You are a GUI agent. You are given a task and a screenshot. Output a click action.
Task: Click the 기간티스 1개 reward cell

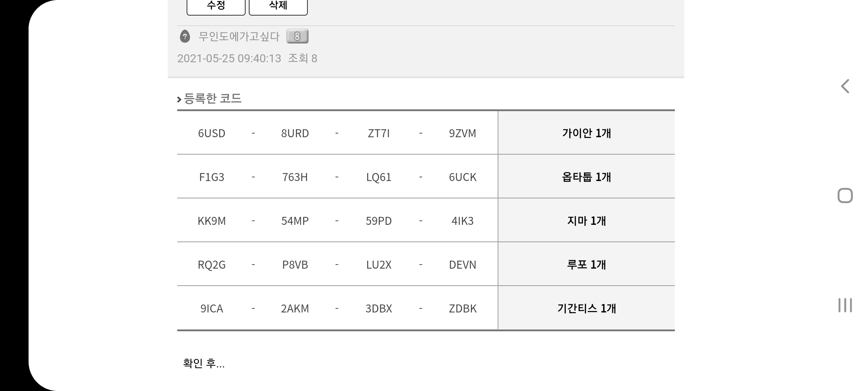[x=586, y=308]
